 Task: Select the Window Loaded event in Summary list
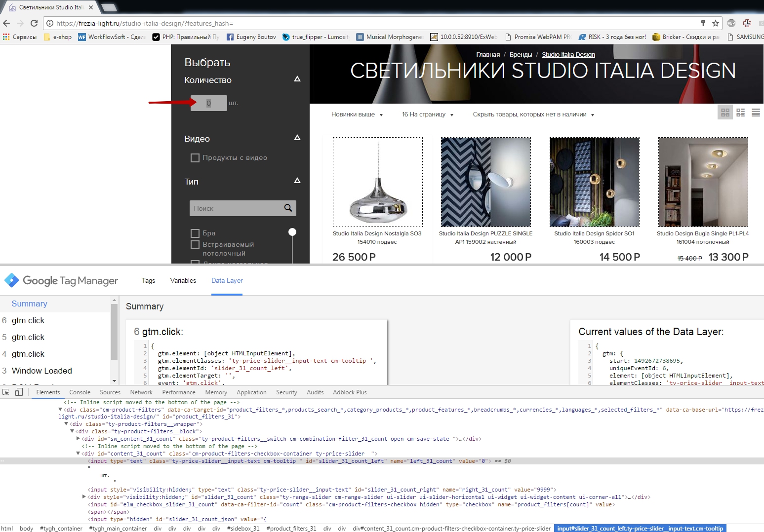coord(42,371)
